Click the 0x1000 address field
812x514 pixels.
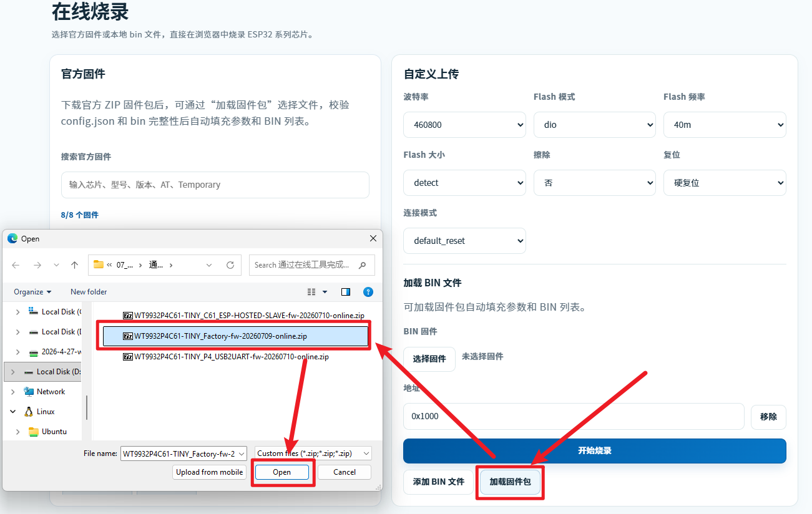[574, 416]
